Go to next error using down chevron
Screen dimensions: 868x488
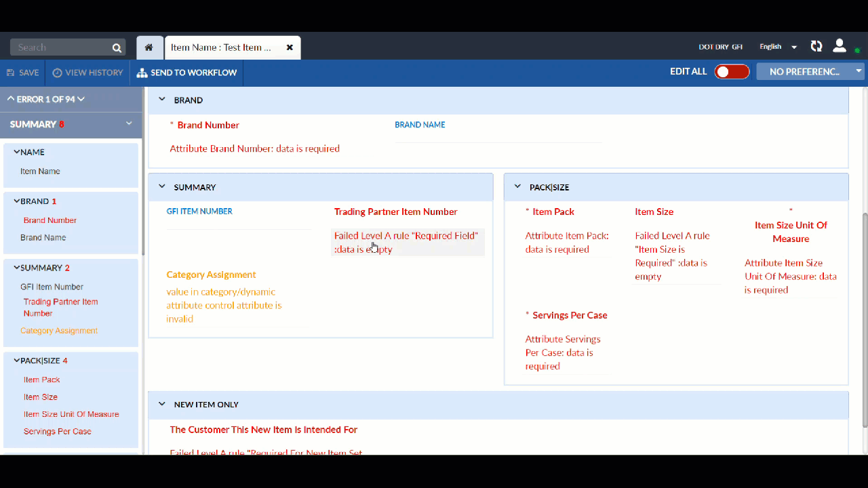click(x=81, y=99)
